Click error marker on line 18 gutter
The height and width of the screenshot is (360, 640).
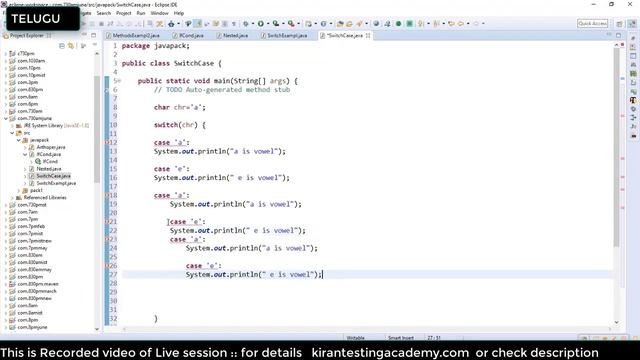click(107, 195)
